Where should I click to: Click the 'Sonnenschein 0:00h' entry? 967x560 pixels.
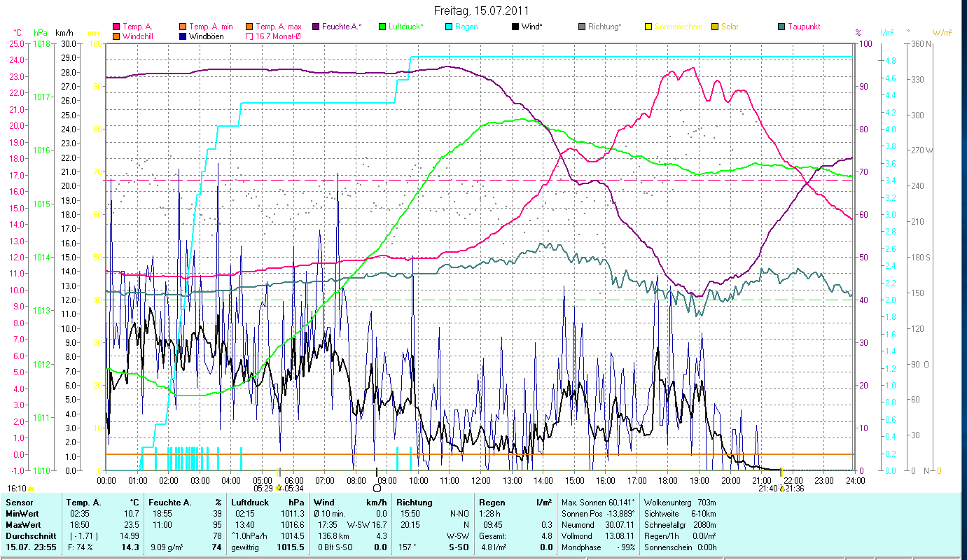coord(681,547)
